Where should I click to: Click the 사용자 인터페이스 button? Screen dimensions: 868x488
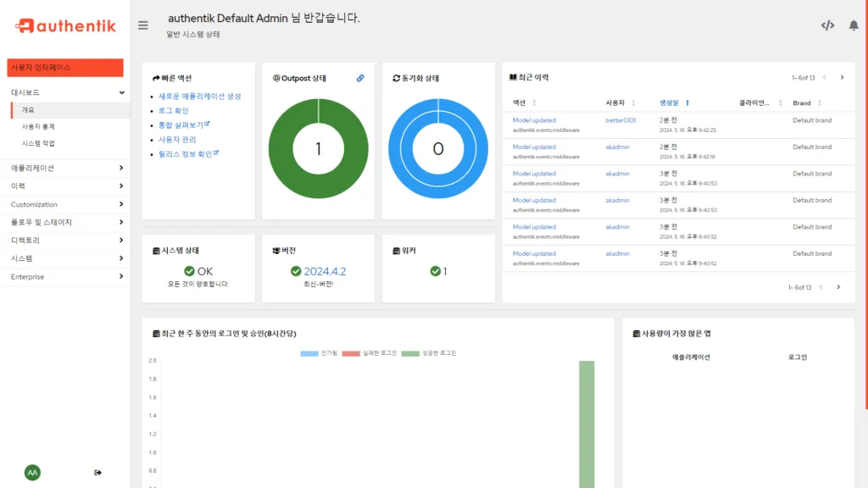point(65,67)
